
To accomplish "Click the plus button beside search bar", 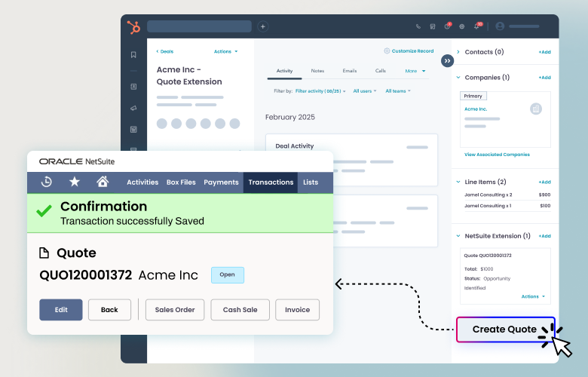I will point(263,26).
